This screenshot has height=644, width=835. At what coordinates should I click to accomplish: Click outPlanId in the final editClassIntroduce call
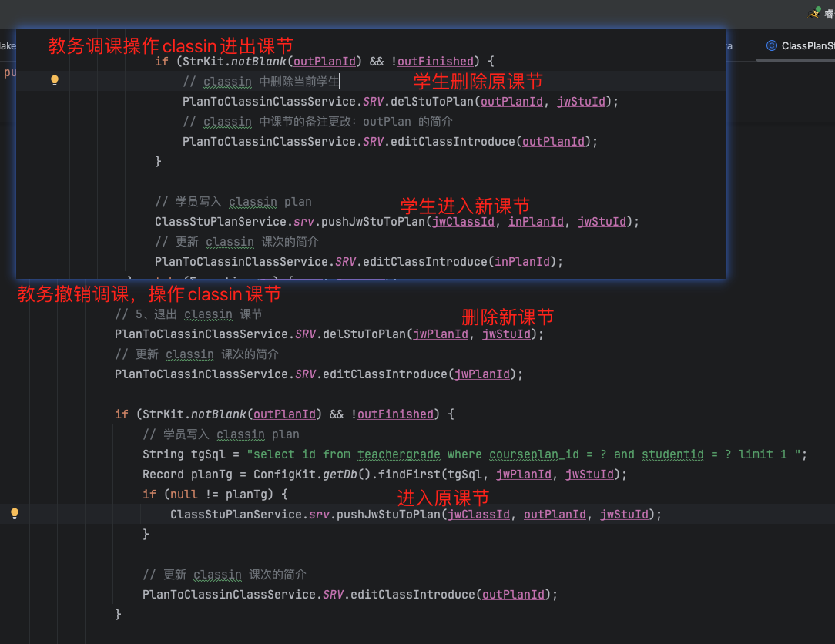click(513, 595)
